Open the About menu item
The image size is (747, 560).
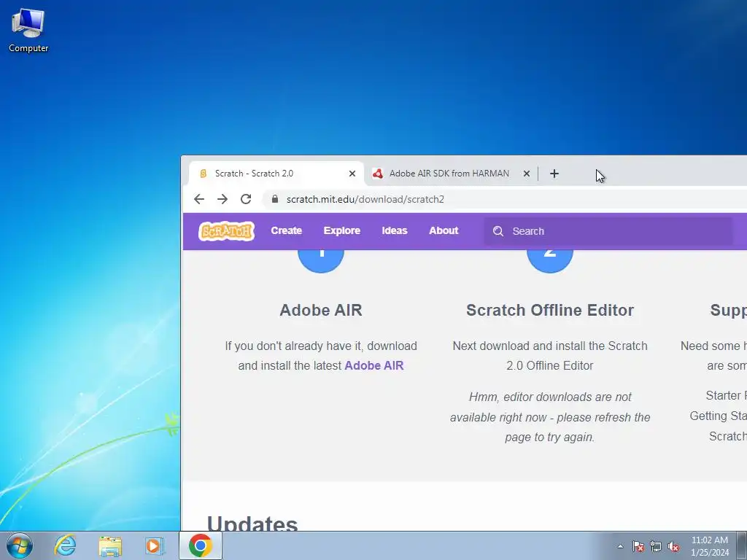[444, 231]
